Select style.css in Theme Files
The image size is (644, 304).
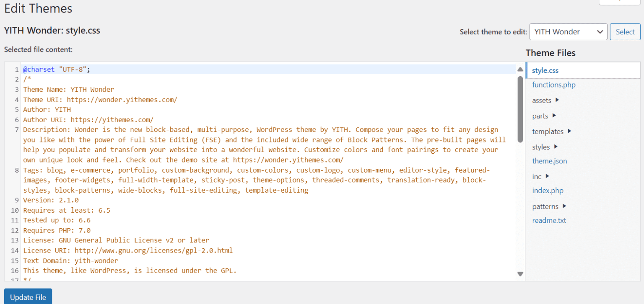[x=545, y=70]
